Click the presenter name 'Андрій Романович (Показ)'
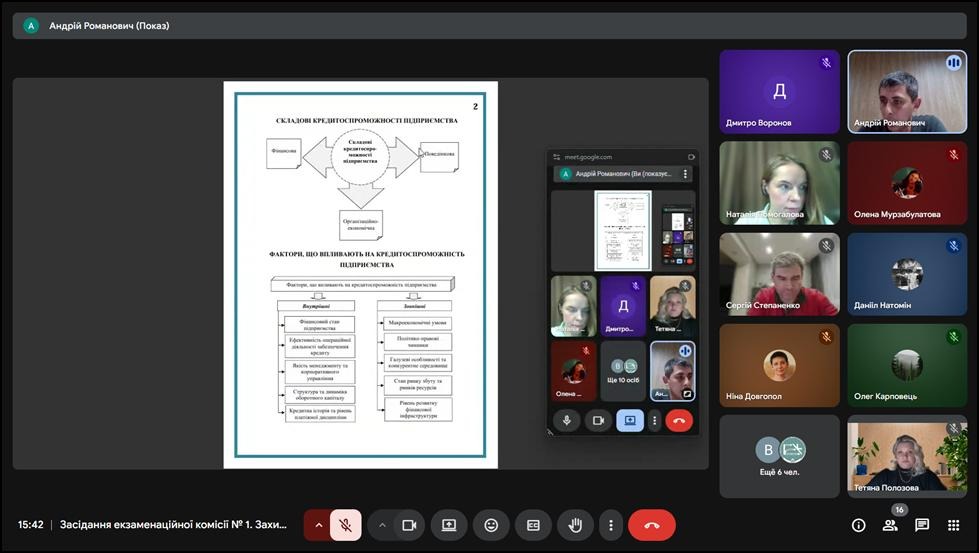Screen dimensions: 979x553 [109, 26]
